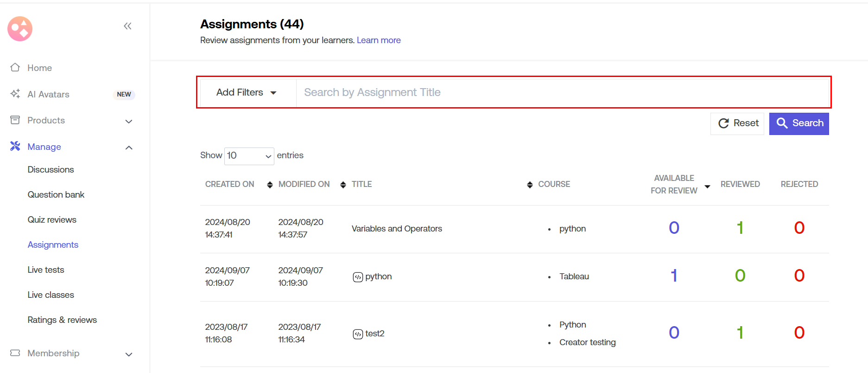Open Quiz reviews in sidebar

tap(52, 219)
